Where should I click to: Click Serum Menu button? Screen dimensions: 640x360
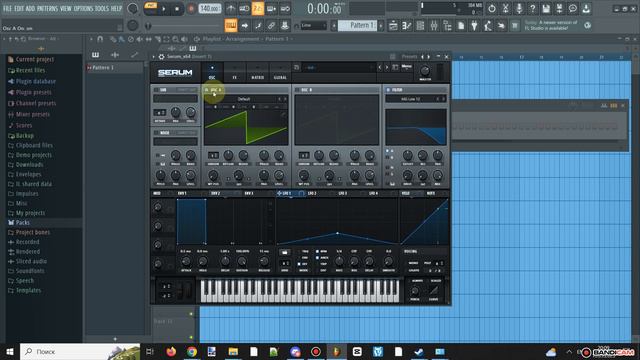tap(407, 67)
